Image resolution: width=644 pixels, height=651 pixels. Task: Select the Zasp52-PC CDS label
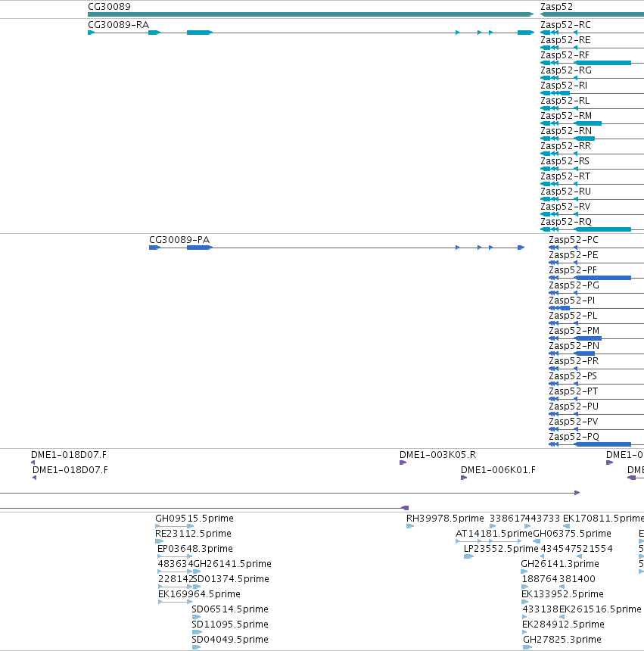(574, 240)
